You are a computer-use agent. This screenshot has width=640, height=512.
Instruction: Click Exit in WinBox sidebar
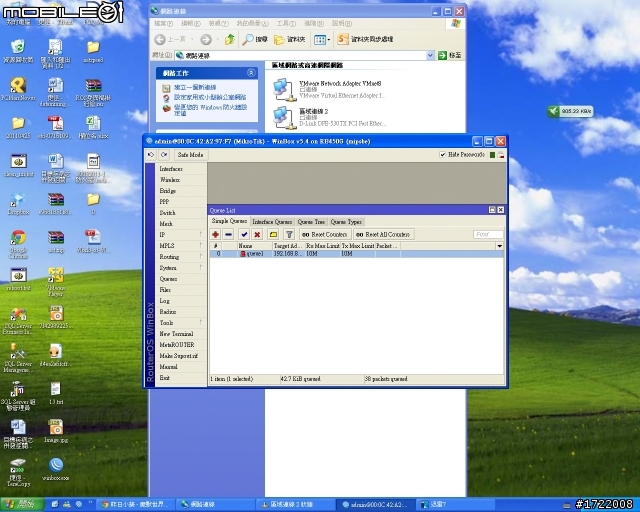pyautogui.click(x=181, y=378)
